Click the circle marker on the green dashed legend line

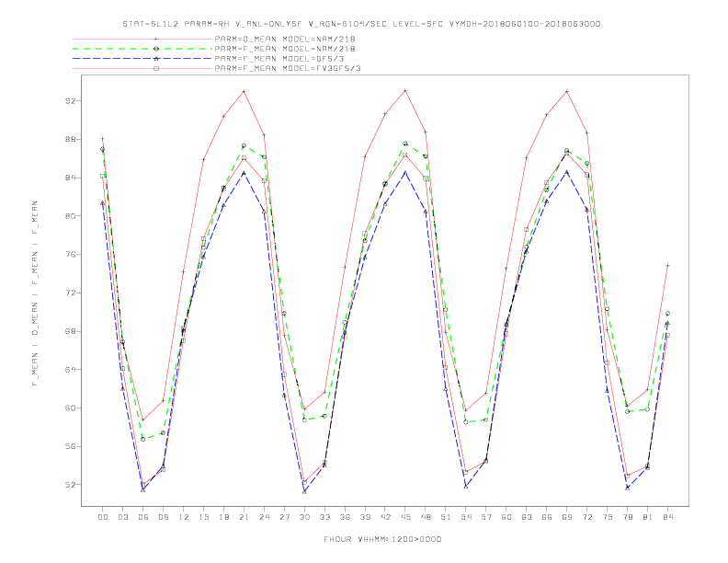pos(156,49)
